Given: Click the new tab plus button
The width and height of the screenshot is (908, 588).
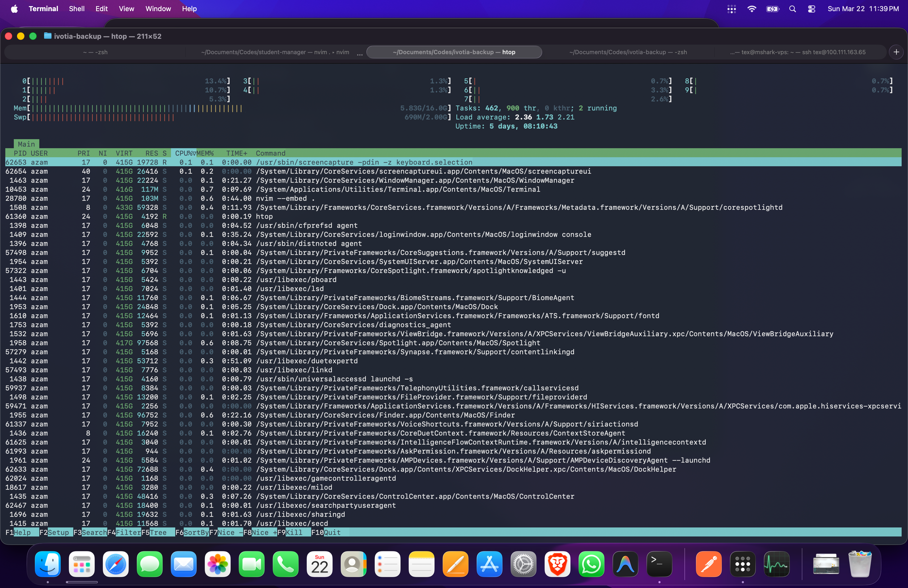Looking at the screenshot, I should 896,52.
